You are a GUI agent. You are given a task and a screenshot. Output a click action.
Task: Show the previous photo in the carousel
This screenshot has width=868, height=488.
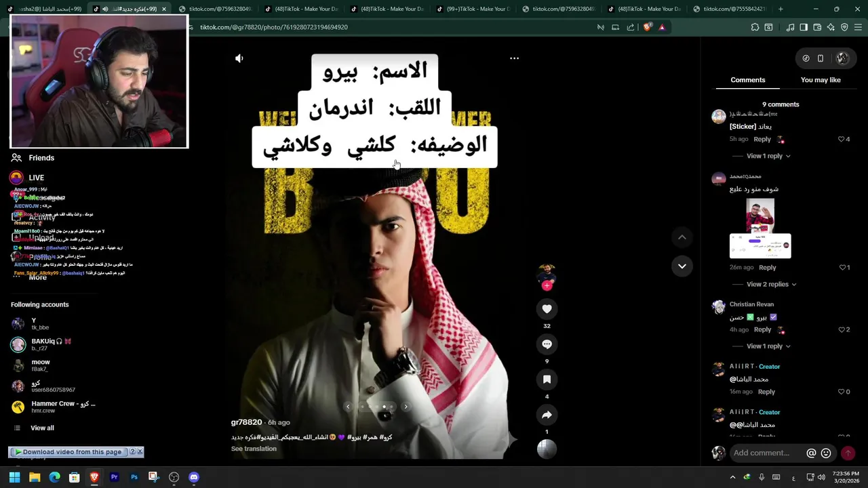(348, 407)
